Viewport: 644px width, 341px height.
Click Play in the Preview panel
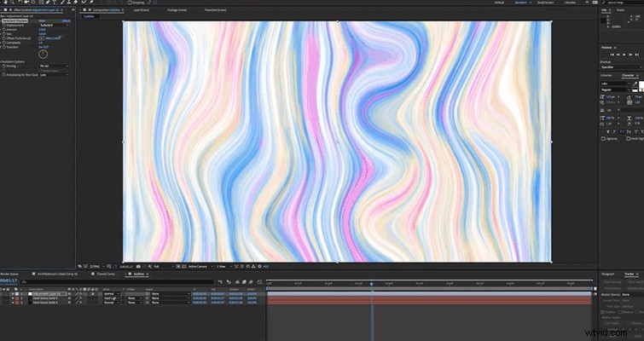tap(624, 55)
